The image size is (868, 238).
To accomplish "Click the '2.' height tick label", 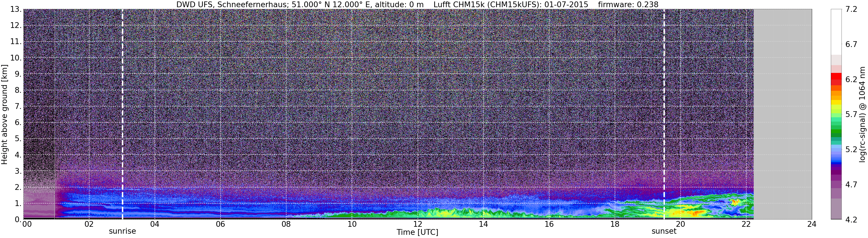I will [x=18, y=187].
